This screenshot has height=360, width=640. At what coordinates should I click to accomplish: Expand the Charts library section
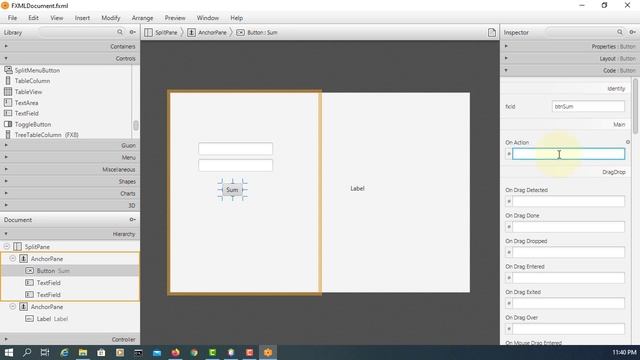(70, 193)
